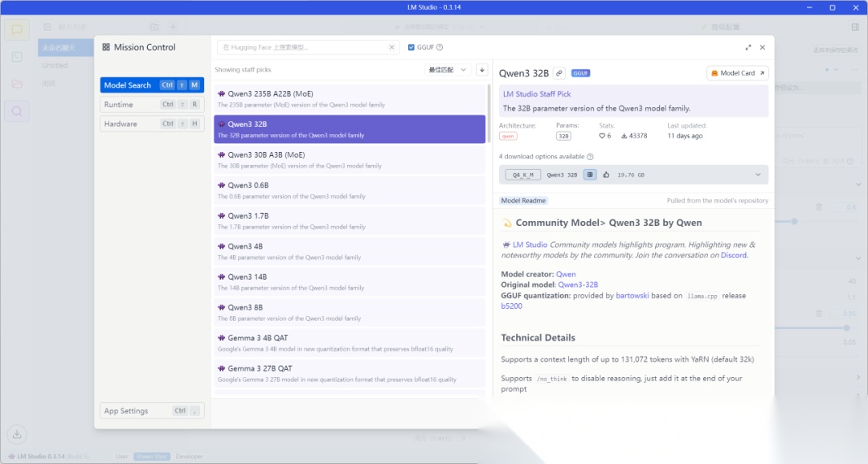This screenshot has height=464, width=868.
Task: Select the Qwen3 0.6B model
Action: (x=350, y=191)
